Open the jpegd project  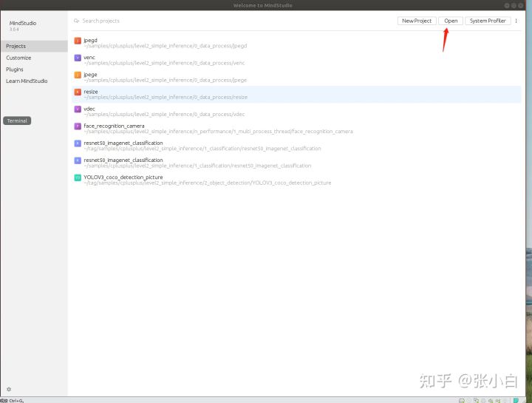(x=296, y=43)
